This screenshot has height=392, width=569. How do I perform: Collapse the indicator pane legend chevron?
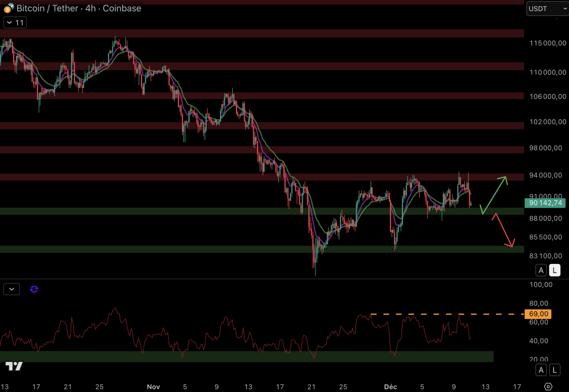(12, 289)
